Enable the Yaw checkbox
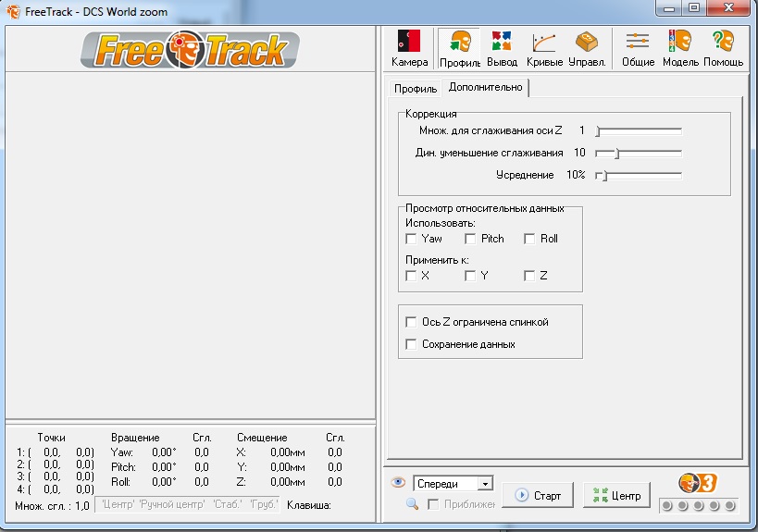The image size is (758, 532). tap(411, 239)
